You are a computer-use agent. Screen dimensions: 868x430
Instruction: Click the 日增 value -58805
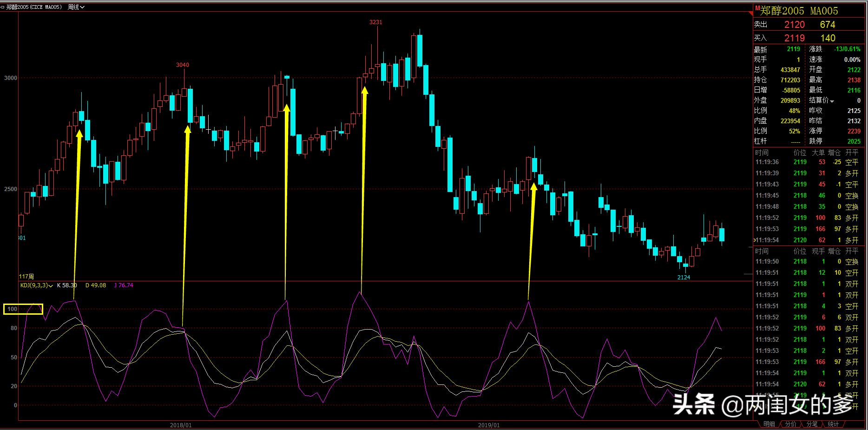[790, 90]
